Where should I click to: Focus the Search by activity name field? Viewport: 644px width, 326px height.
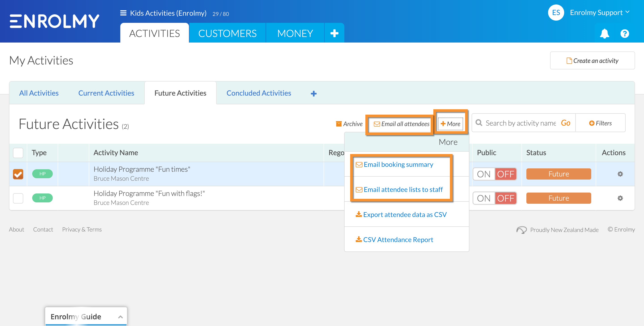tap(521, 123)
